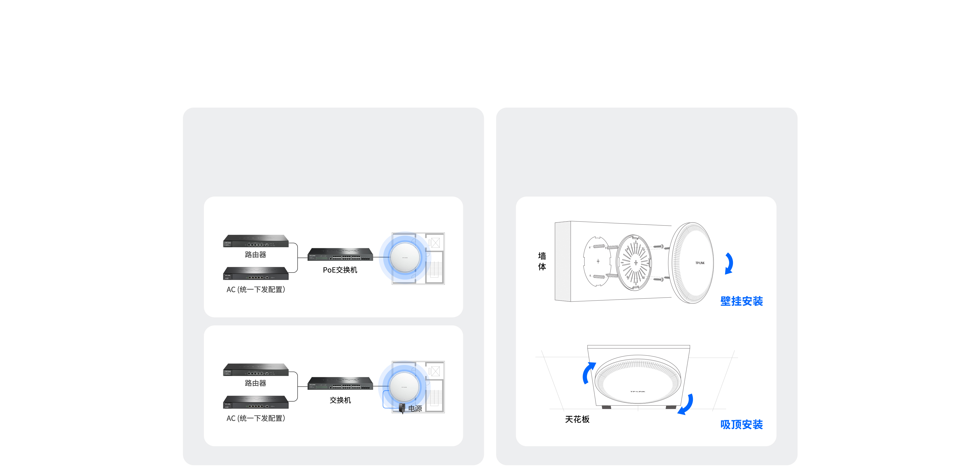Image resolution: width=980 pixels, height=471 pixels.
Task: Select the ceiling AP in the PoE diagram
Action: pos(405,258)
